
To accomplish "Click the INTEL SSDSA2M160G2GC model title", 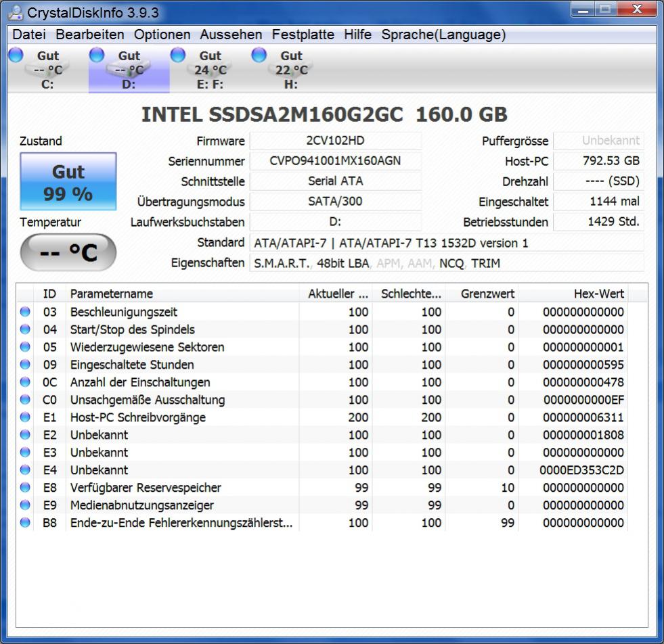I will click(x=324, y=114).
